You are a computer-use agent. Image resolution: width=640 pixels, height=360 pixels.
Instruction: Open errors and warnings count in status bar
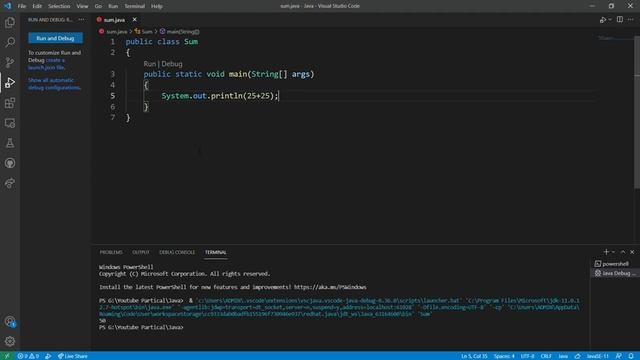tap(28, 356)
